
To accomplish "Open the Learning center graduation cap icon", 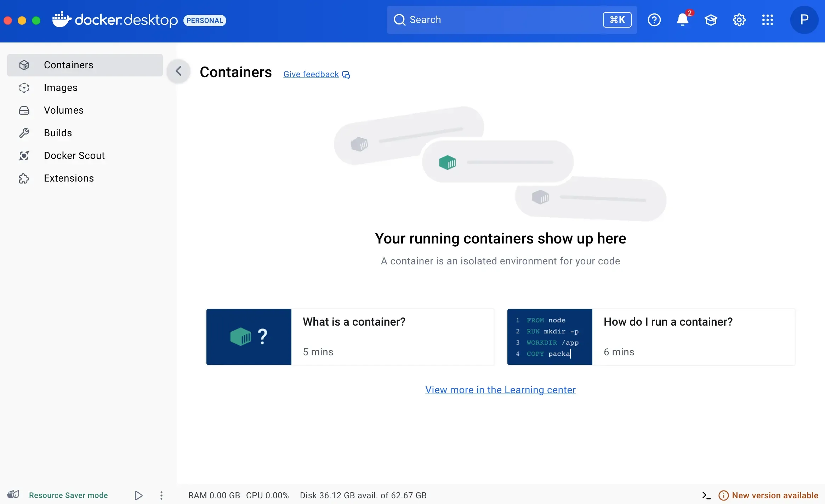I will click(711, 20).
